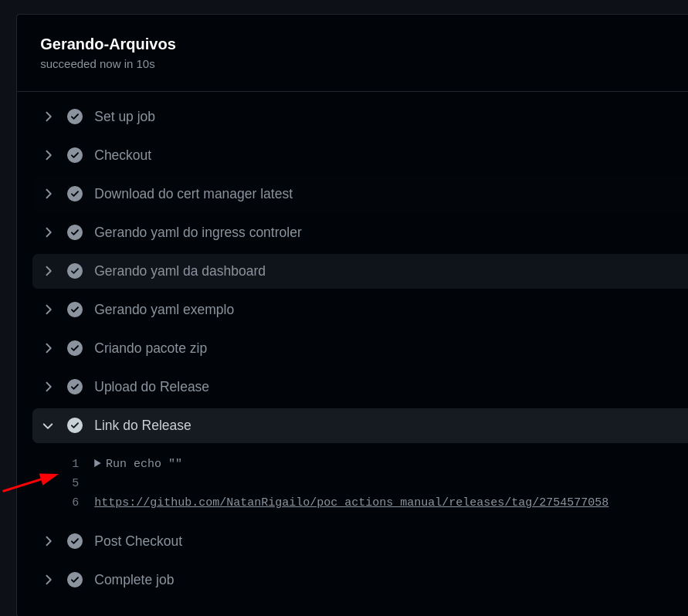Select the Upload do Release step label

(151, 387)
